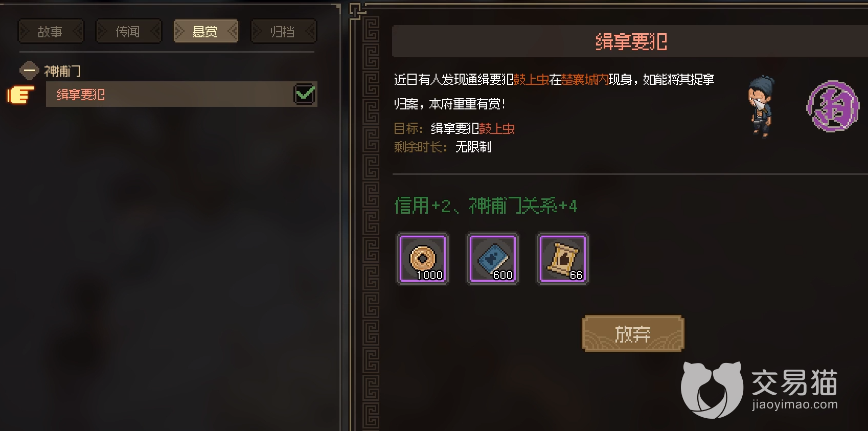Click the 神捕门 category label
Viewport: 868px width, 431px height.
[62, 71]
